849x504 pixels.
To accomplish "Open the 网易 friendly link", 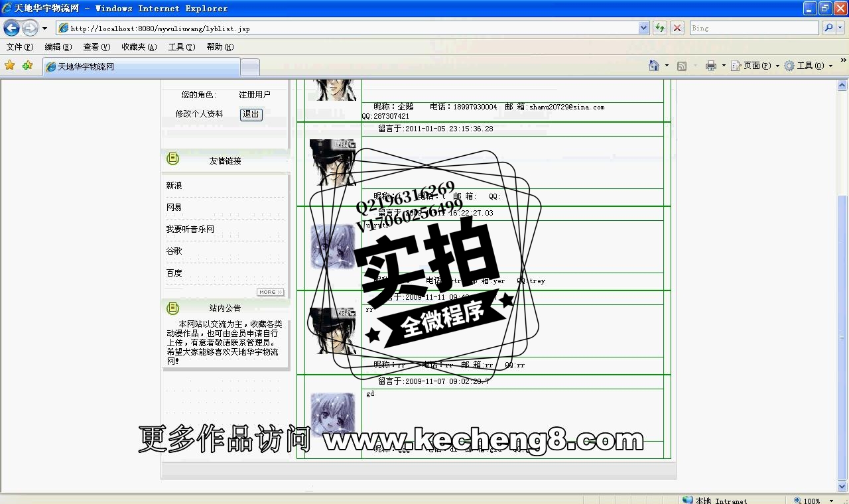I will pos(174,208).
